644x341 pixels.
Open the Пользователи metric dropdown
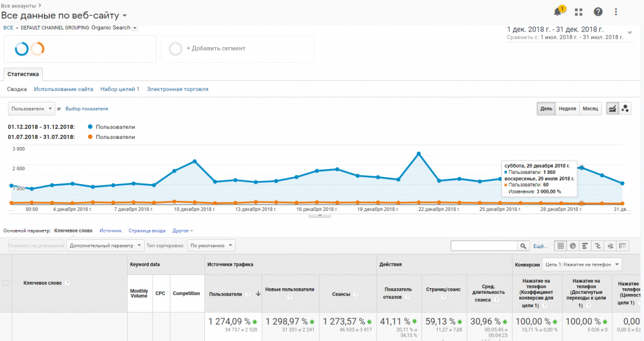tap(32, 109)
